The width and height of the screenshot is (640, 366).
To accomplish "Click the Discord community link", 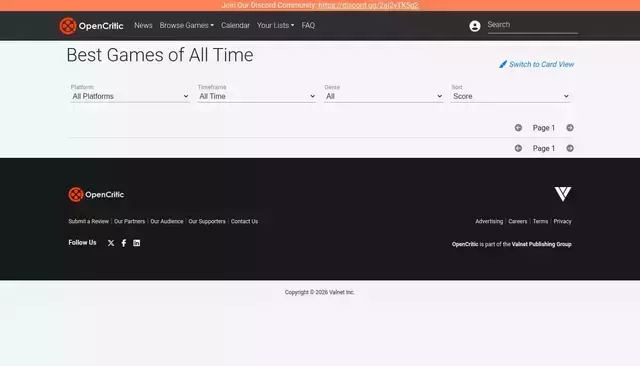I will pyautogui.click(x=368, y=5).
